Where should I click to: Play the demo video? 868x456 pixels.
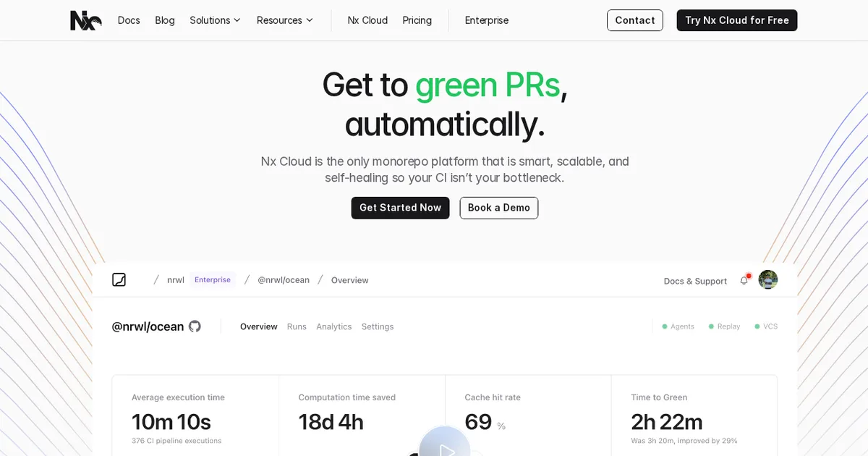point(445,443)
